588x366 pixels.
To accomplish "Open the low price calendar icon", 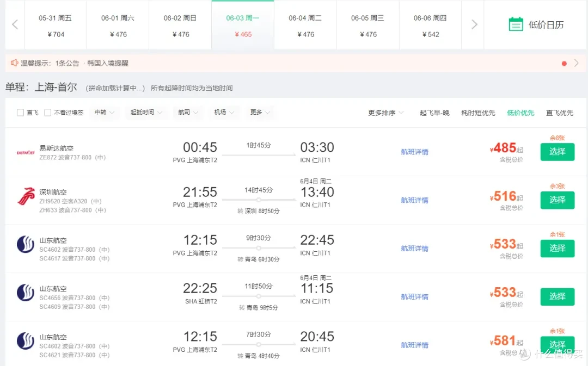I will tap(516, 24).
